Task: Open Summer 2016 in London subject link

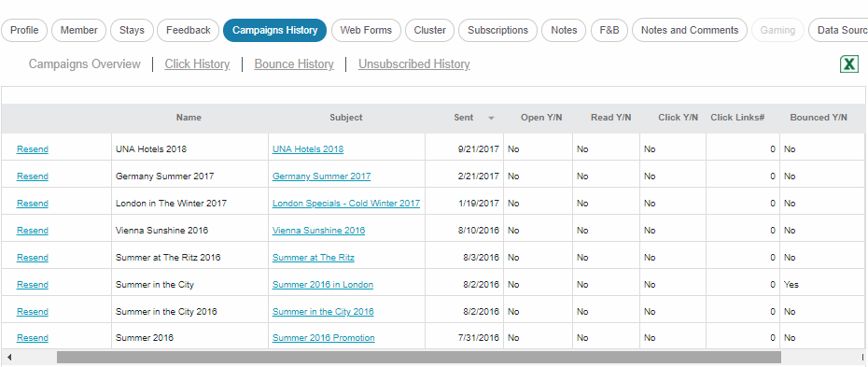Action: [x=323, y=285]
